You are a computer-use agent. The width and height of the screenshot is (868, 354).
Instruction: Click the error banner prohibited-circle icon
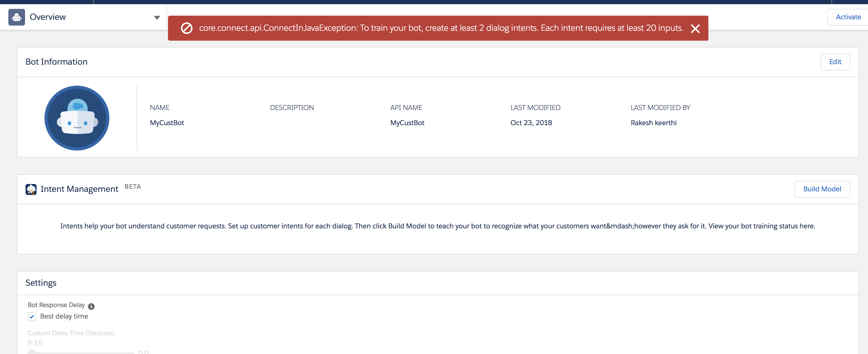point(187,28)
